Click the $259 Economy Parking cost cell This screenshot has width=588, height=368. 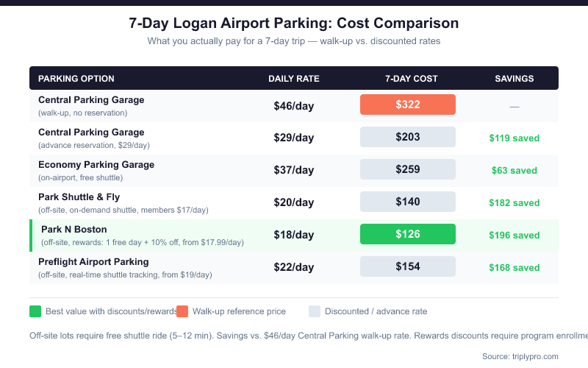click(x=408, y=170)
